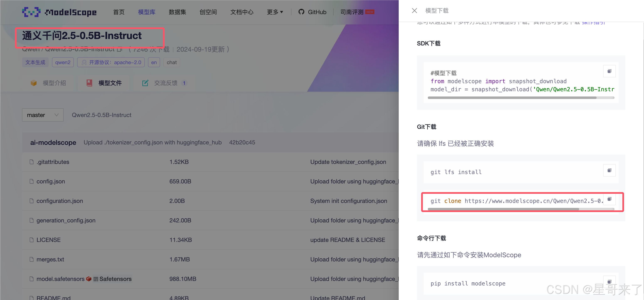The height and width of the screenshot is (300, 644).
Task: Copy the pip install modelscope command
Action: coord(609,282)
